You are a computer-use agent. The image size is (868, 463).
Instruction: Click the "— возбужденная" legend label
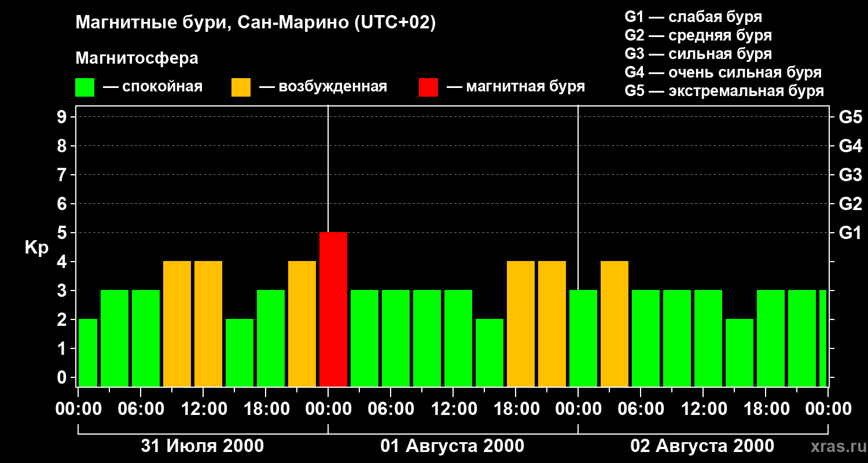323,87
